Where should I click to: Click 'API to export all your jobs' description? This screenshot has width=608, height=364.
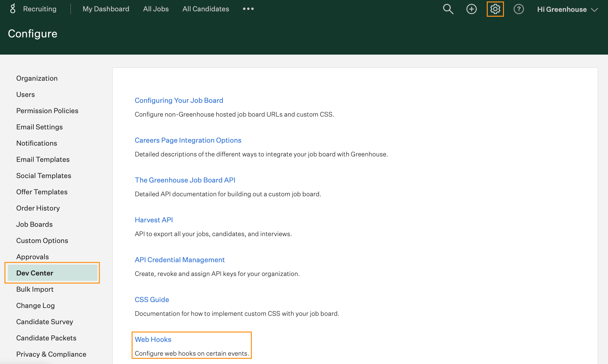click(213, 234)
